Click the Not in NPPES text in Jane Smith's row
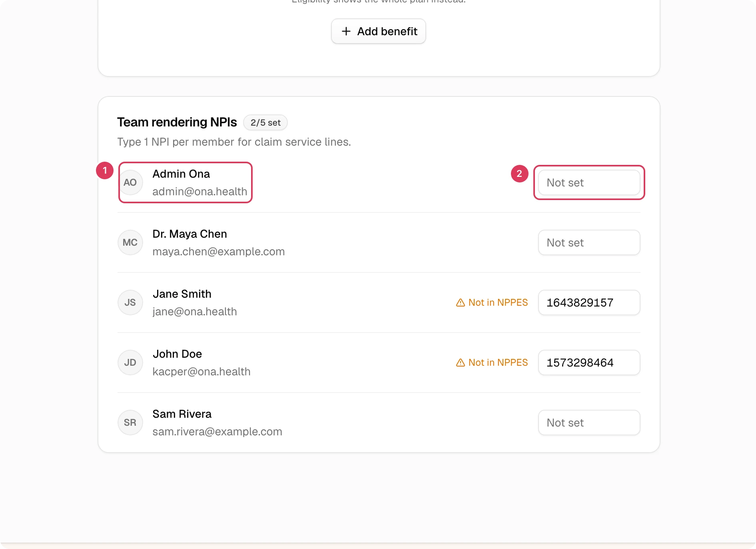756x549 pixels. [x=498, y=303]
